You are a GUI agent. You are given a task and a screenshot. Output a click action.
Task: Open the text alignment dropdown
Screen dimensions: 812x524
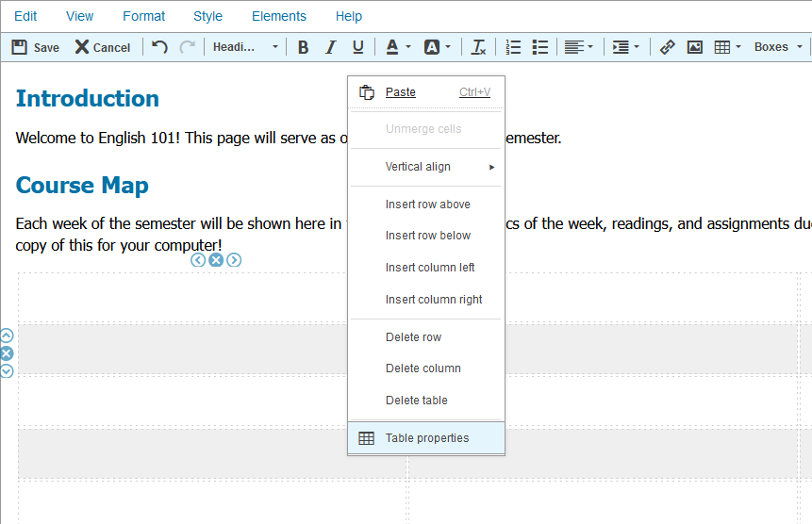(578, 47)
